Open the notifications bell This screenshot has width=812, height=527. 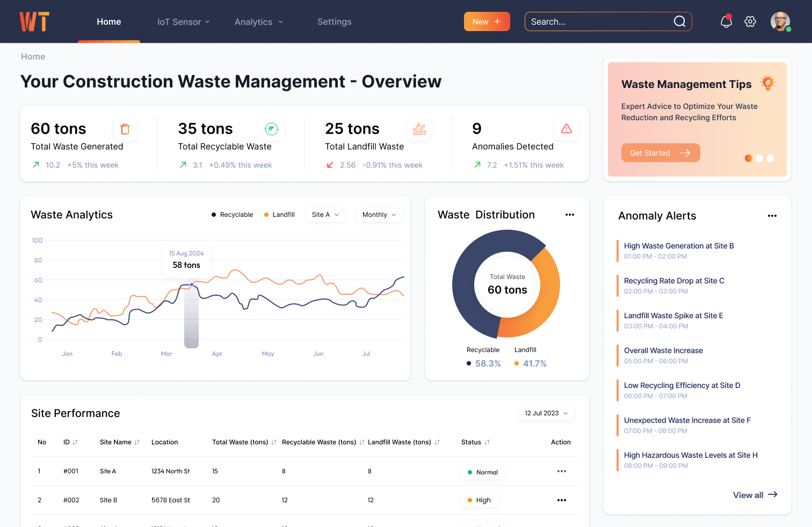pyautogui.click(x=726, y=21)
